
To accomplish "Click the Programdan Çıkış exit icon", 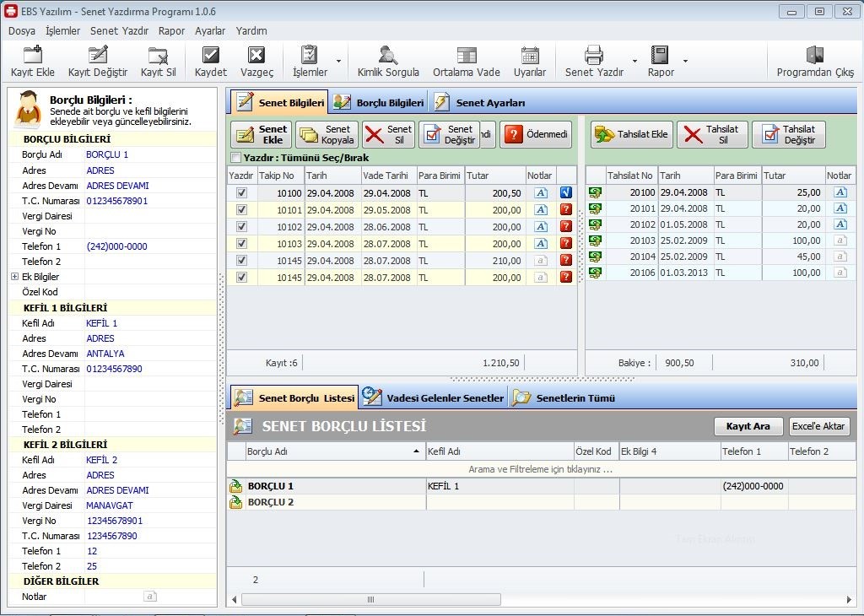I will [x=815, y=56].
